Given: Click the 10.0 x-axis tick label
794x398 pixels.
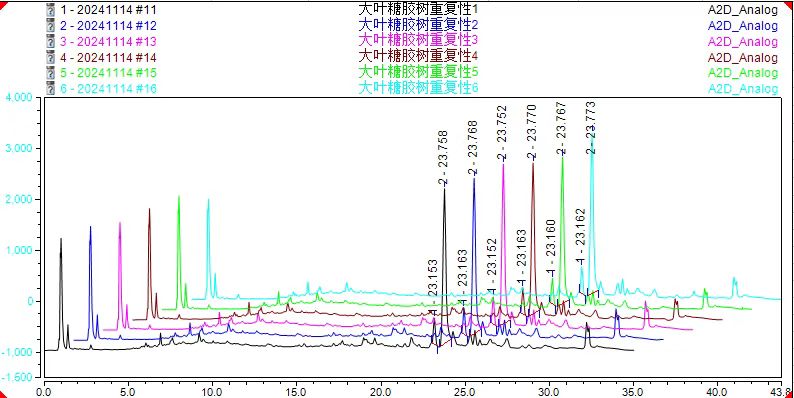Looking at the screenshot, I should [x=212, y=391].
